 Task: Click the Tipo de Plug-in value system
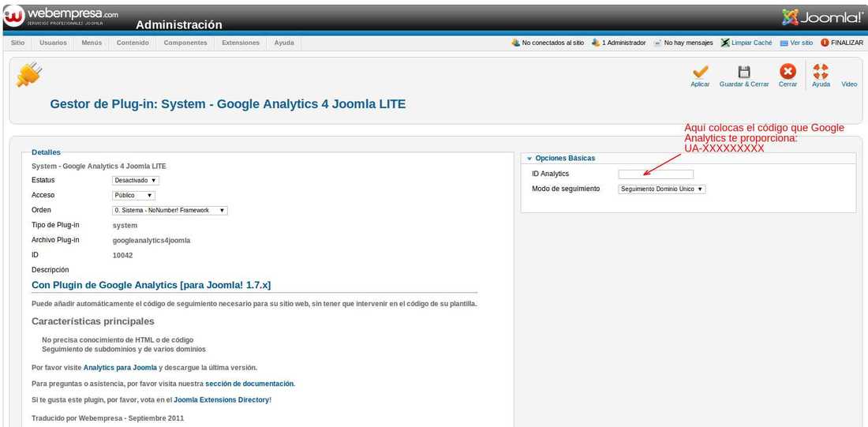click(125, 226)
